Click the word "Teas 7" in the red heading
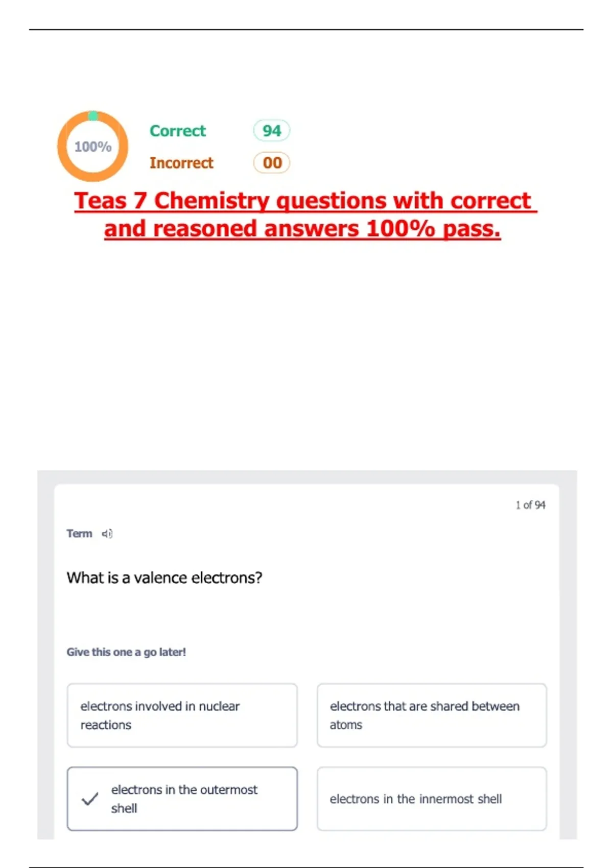The width and height of the screenshot is (613, 868). coord(111,201)
